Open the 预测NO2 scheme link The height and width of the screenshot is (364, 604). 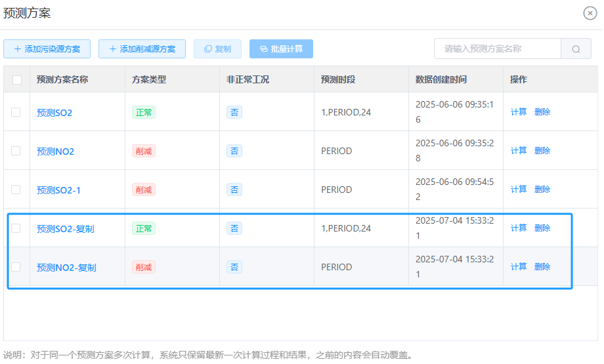[x=55, y=152]
